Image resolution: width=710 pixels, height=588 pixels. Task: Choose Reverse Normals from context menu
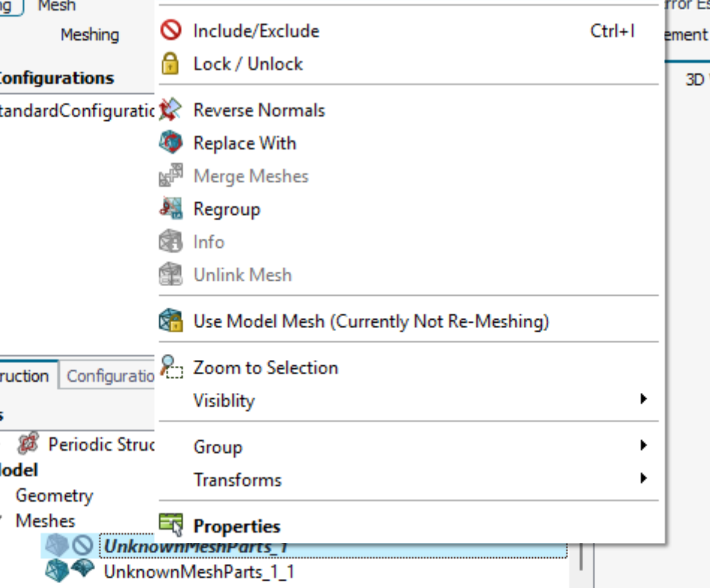click(x=259, y=110)
